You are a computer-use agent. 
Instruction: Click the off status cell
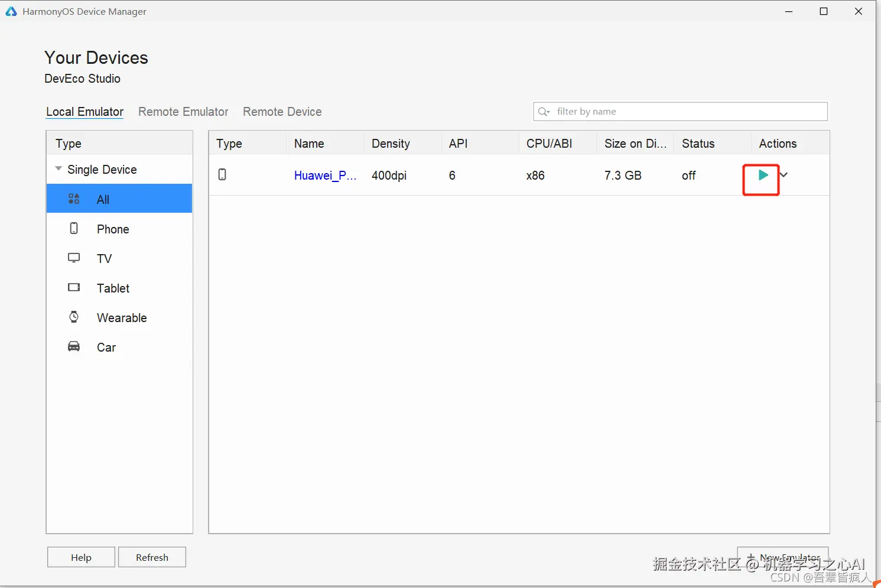point(688,176)
